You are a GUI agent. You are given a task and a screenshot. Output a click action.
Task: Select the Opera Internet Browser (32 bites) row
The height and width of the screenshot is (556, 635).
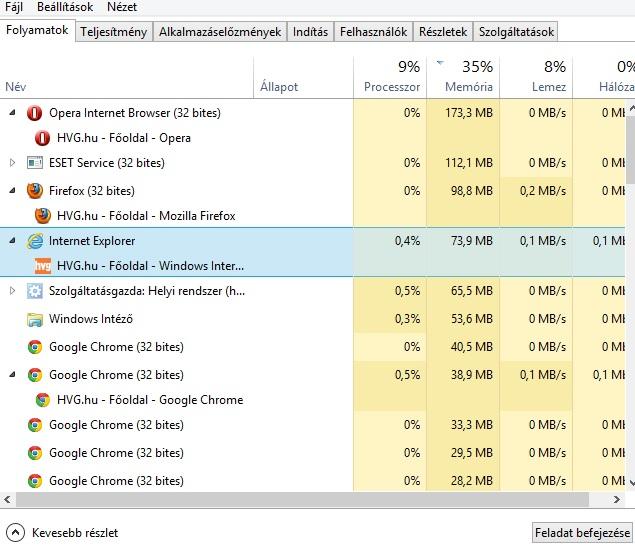pyautogui.click(x=313, y=113)
